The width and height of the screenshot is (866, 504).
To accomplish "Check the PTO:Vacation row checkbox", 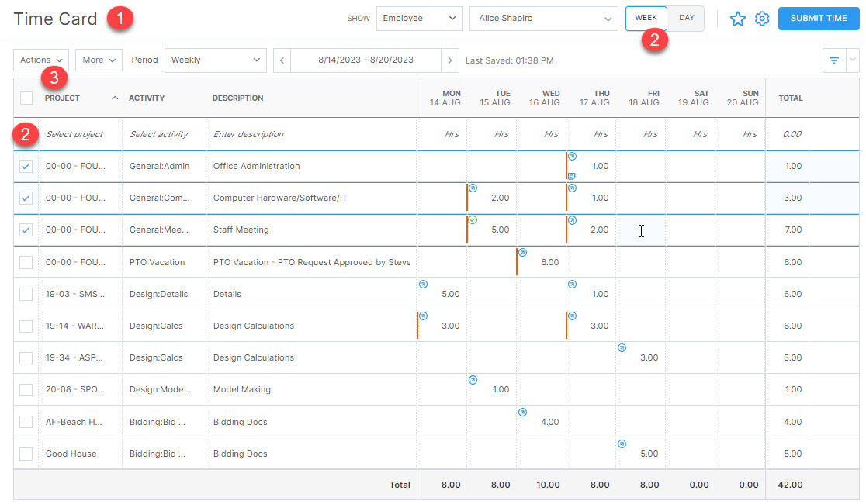I will pos(25,261).
